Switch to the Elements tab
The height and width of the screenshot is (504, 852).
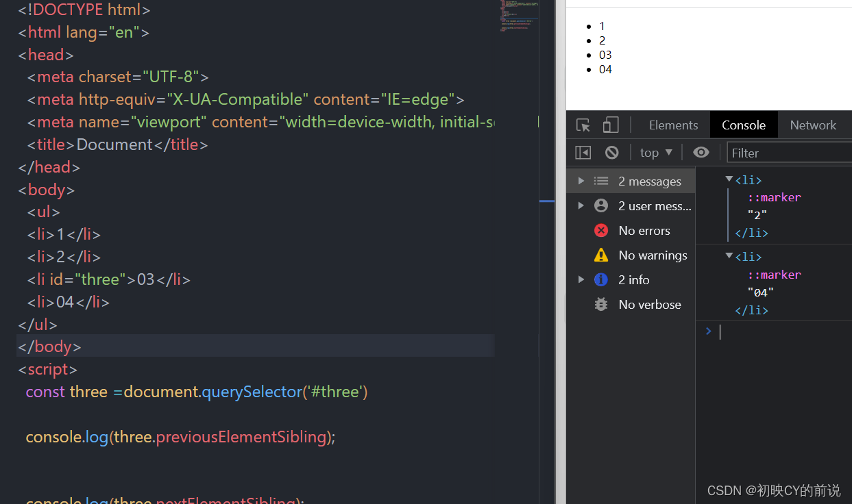[673, 125]
